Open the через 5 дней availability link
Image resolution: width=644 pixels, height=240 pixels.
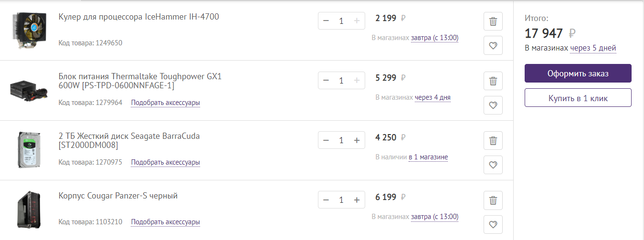click(x=593, y=48)
